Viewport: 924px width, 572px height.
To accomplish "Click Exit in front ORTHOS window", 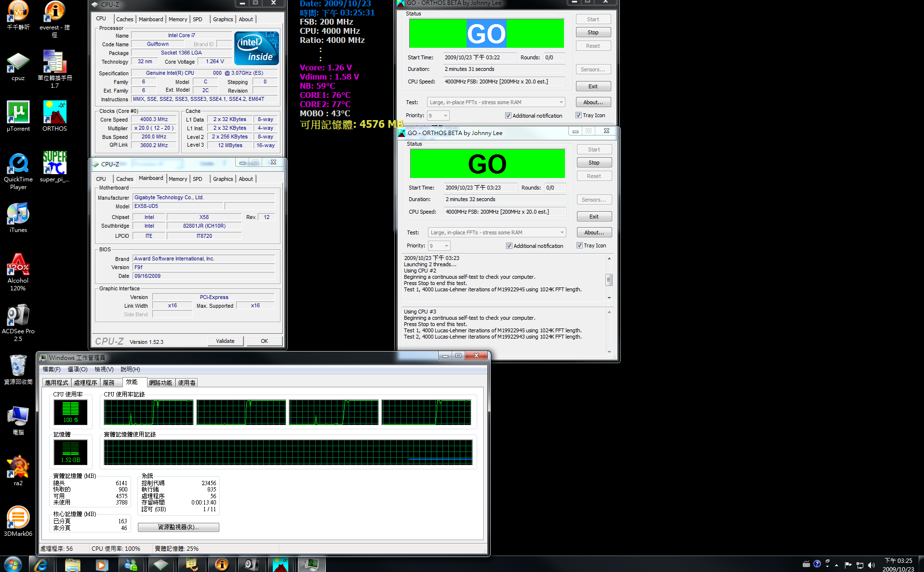I will 594,217.
